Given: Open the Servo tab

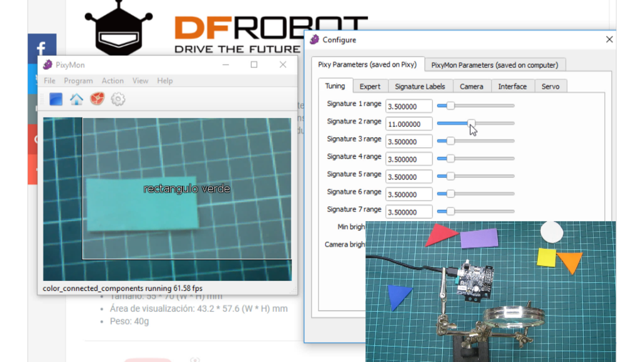Looking at the screenshot, I should coord(550,86).
